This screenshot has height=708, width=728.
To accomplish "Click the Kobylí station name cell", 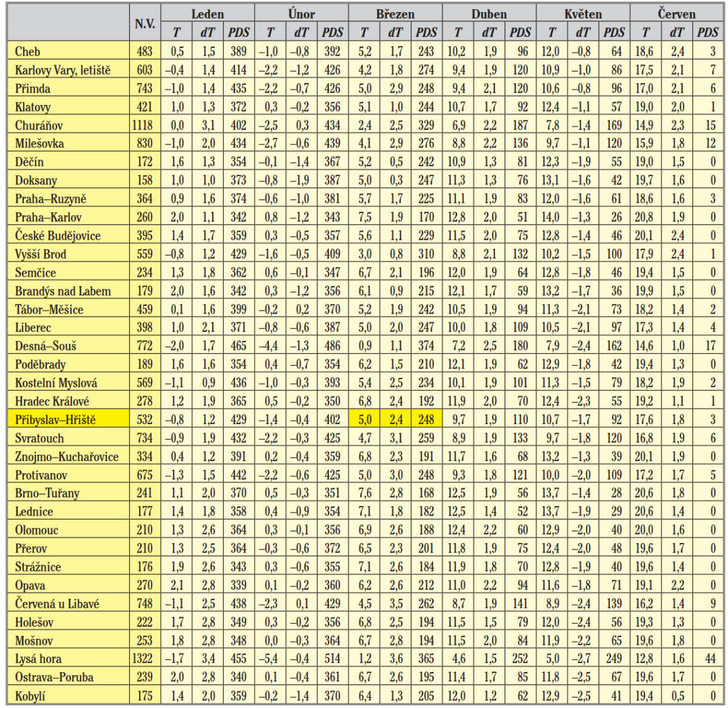I will pos(30,696).
